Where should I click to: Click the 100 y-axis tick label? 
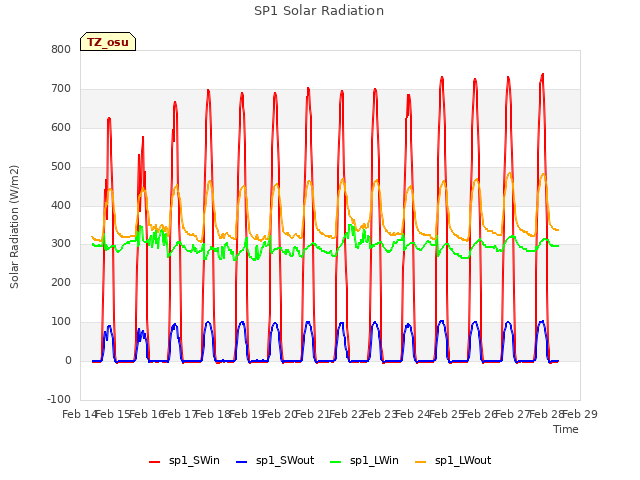click(x=61, y=322)
